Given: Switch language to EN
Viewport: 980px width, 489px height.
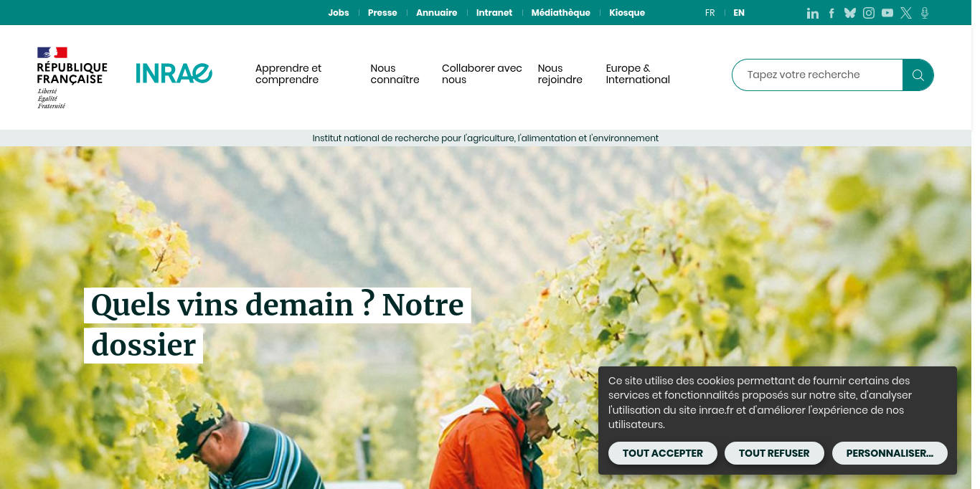Looking at the screenshot, I should click(739, 13).
